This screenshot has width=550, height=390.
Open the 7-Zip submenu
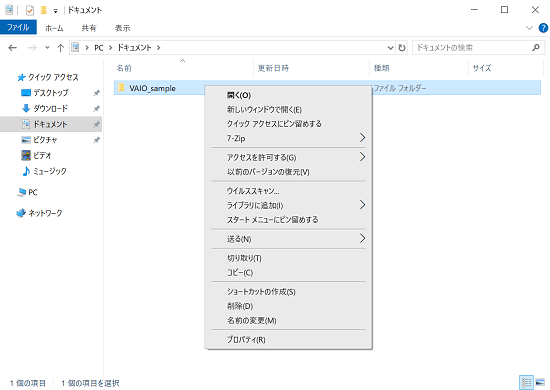point(288,138)
